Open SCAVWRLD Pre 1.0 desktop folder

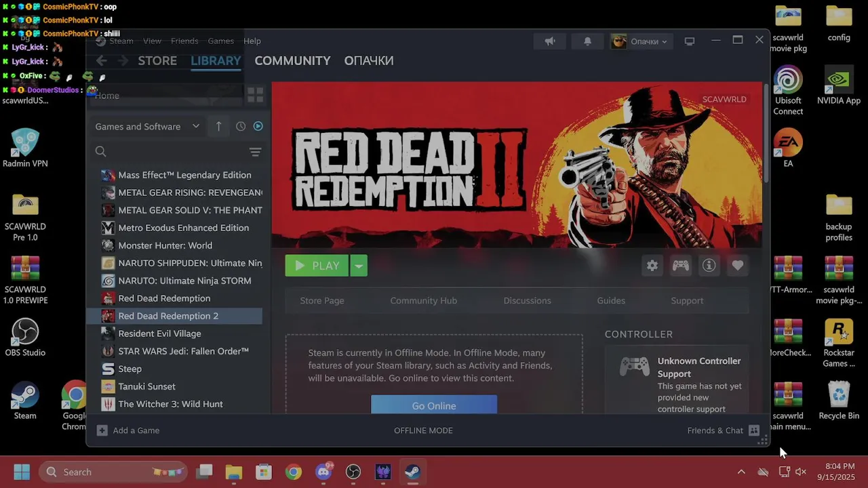click(25, 218)
